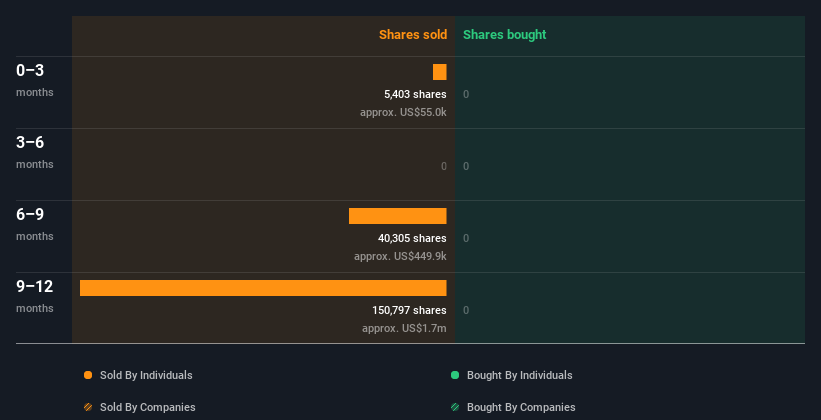Click the 'Sold By Individuals' legend label

pos(146,375)
